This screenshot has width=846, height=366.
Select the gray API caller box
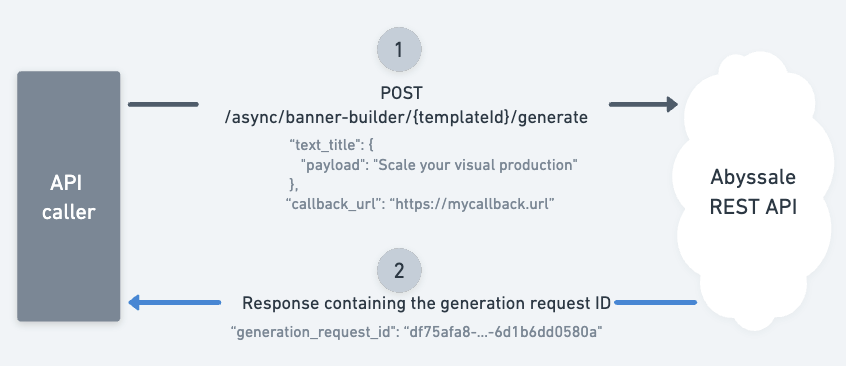(69, 196)
